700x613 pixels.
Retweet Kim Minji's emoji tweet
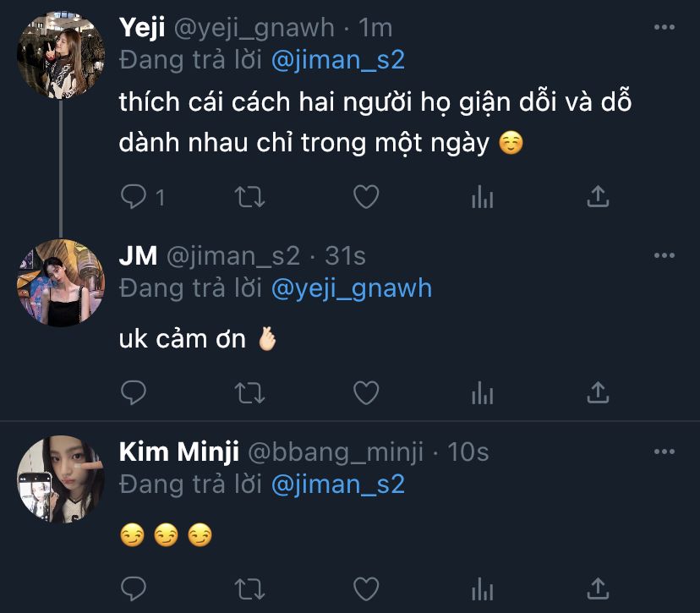[x=249, y=588]
